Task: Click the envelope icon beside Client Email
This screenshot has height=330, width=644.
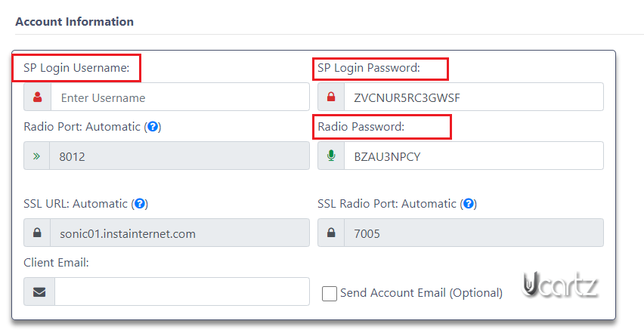Action: (39, 291)
